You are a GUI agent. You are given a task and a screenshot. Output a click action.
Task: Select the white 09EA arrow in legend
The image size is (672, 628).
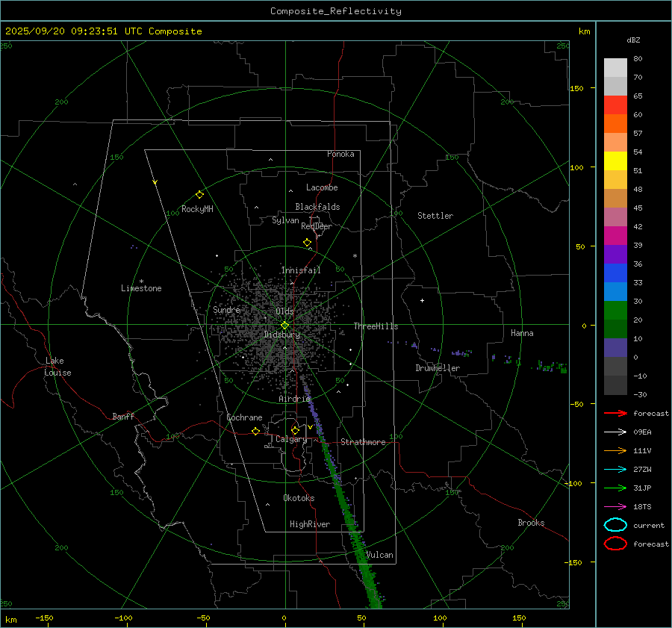pyautogui.click(x=615, y=432)
